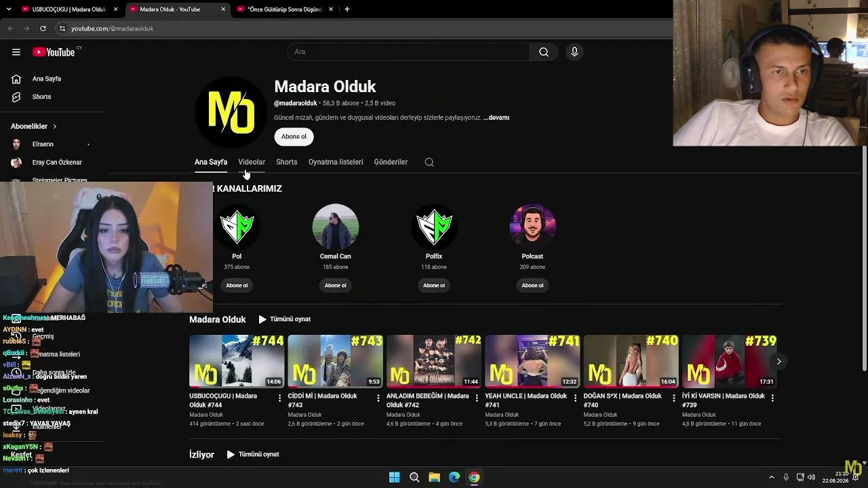Play all videos in Madara Olduk section

[284, 319]
